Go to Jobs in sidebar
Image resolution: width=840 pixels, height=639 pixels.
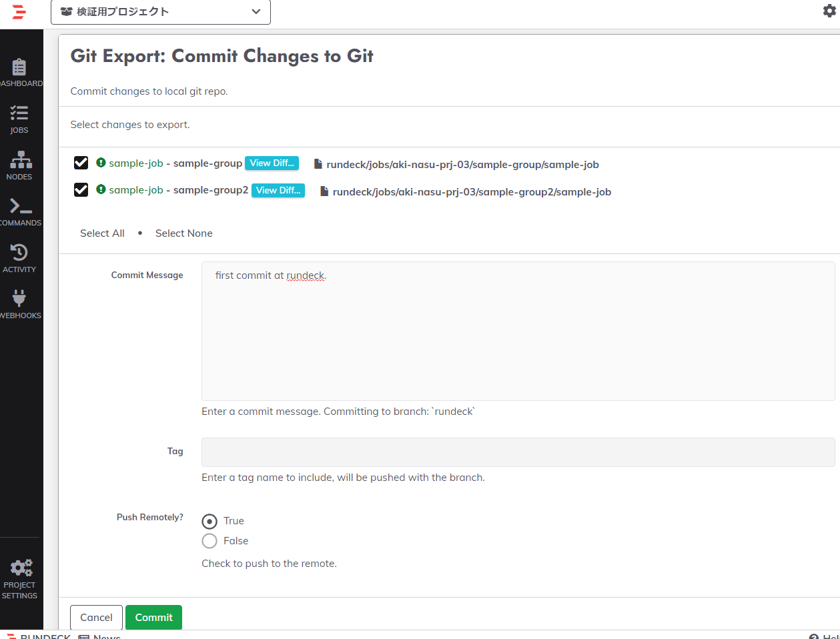click(19, 113)
